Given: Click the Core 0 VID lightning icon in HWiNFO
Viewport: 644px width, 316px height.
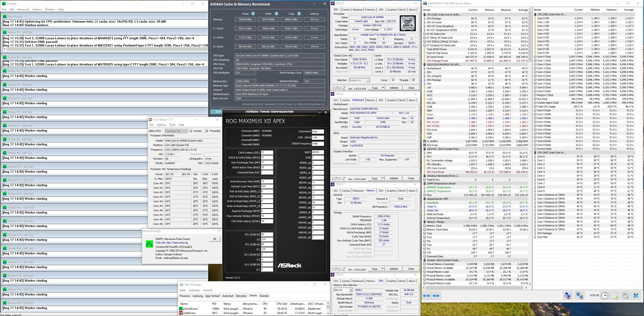Looking at the screenshot, I should tap(535, 19).
